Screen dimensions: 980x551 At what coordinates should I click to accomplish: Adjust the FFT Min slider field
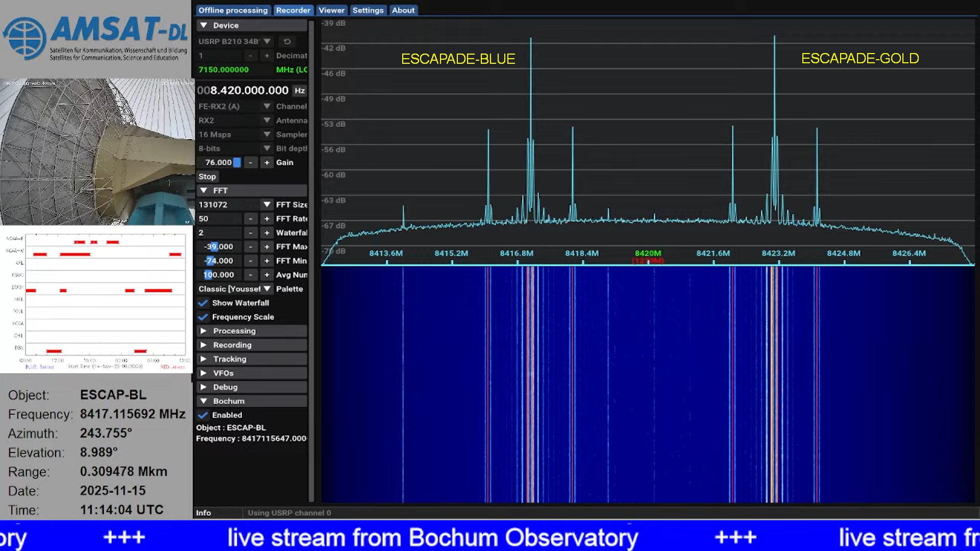[x=219, y=261]
